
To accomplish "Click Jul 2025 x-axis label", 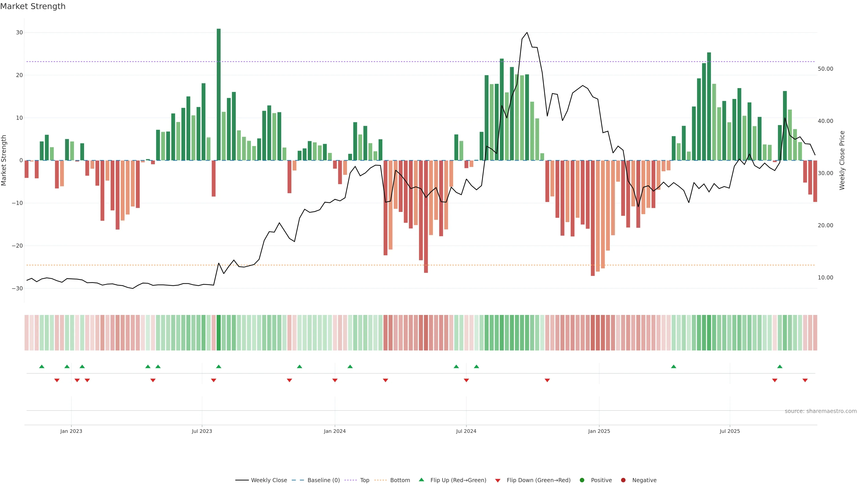I will point(729,431).
